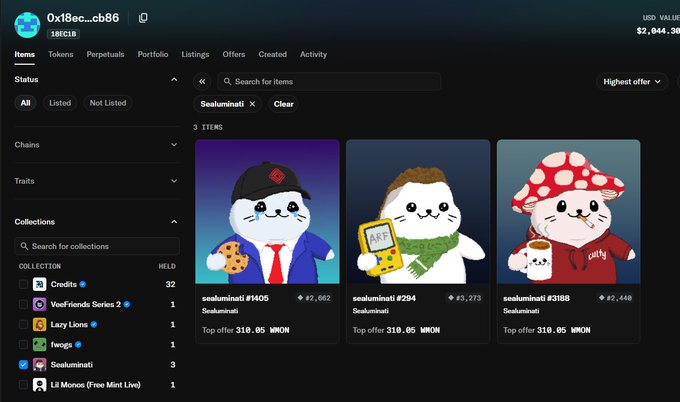Expand the Traits section
This screenshot has height=402, width=680.
pyautogui.click(x=174, y=181)
